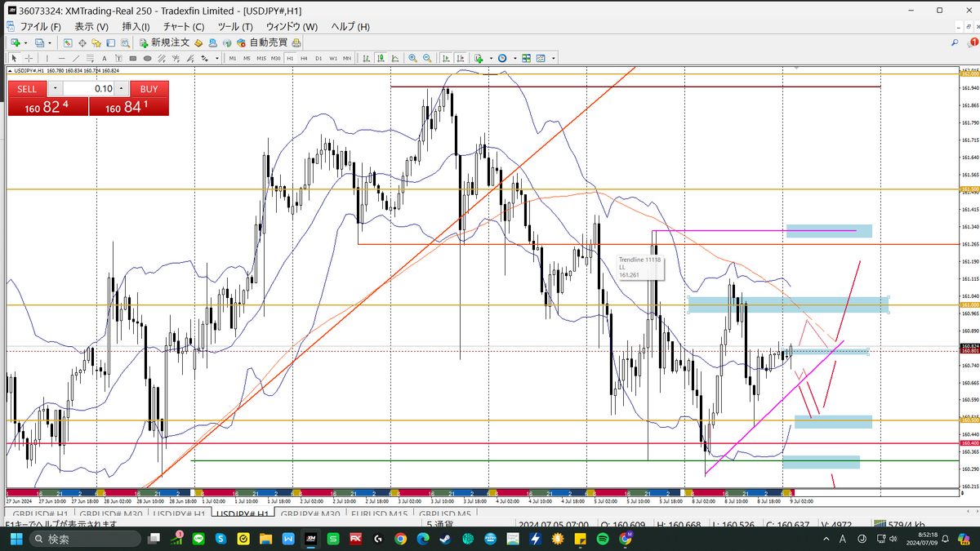
Task: Open LINE app in the taskbar
Action: 198,540
